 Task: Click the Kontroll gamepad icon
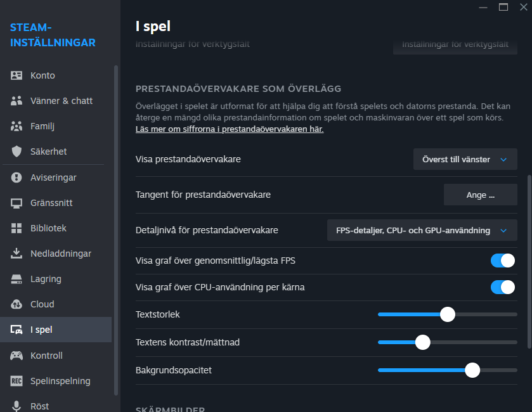point(16,356)
